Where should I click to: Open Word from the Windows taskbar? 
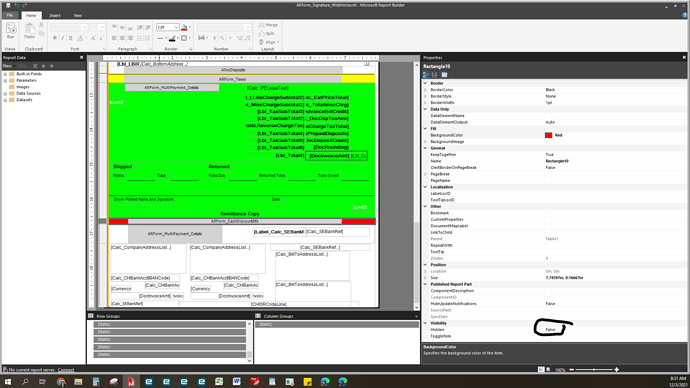(236, 381)
